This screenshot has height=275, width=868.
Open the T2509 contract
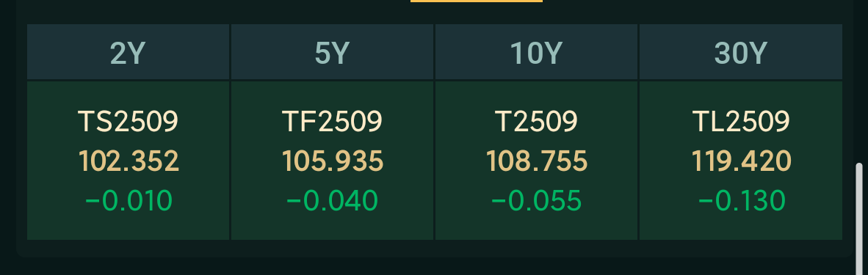click(536, 121)
